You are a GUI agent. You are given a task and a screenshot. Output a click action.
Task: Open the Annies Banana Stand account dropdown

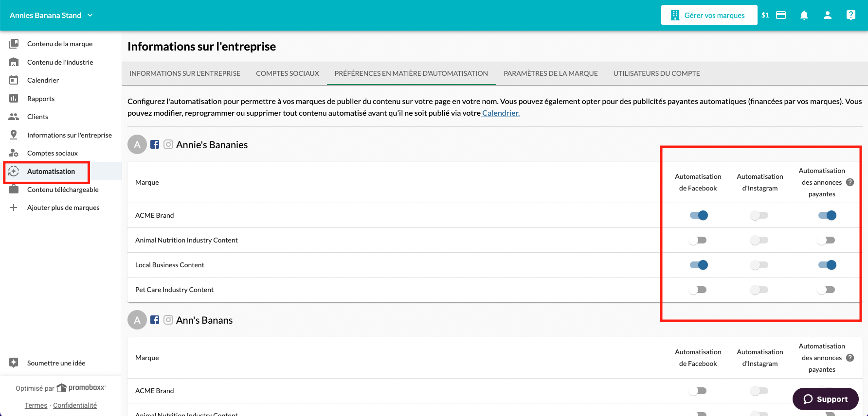pos(51,15)
